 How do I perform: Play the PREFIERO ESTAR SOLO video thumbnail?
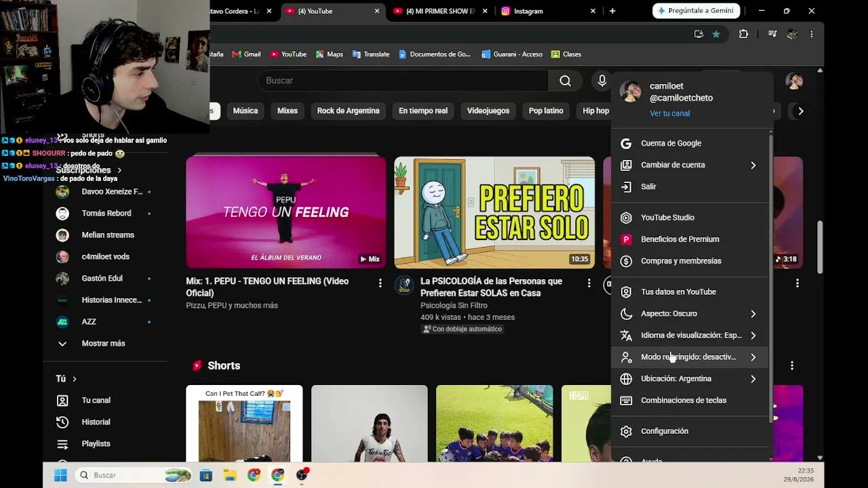click(x=494, y=213)
